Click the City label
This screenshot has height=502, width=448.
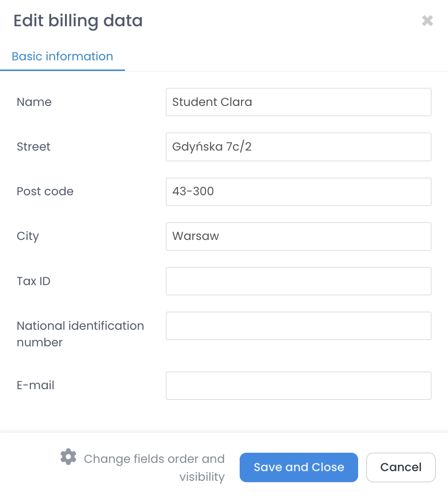(x=28, y=236)
